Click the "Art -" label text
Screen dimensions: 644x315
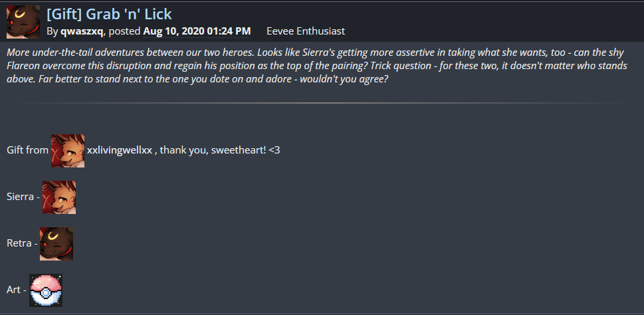[15, 290]
